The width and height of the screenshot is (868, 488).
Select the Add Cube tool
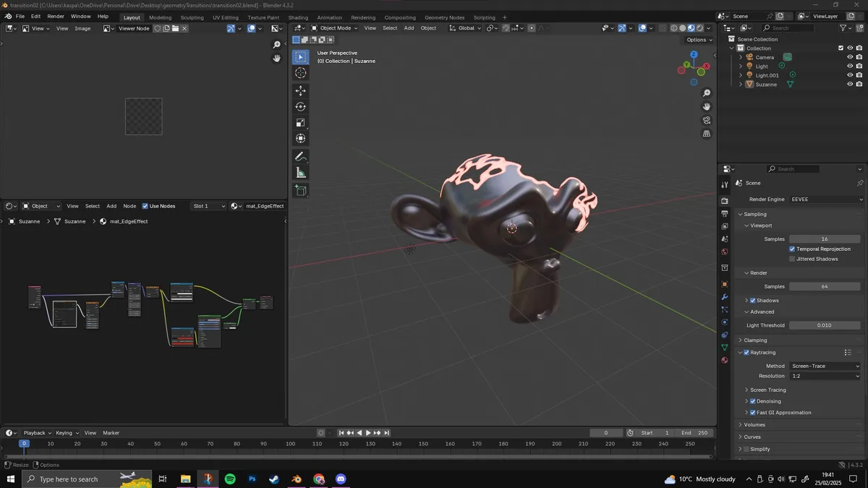pyautogui.click(x=301, y=190)
